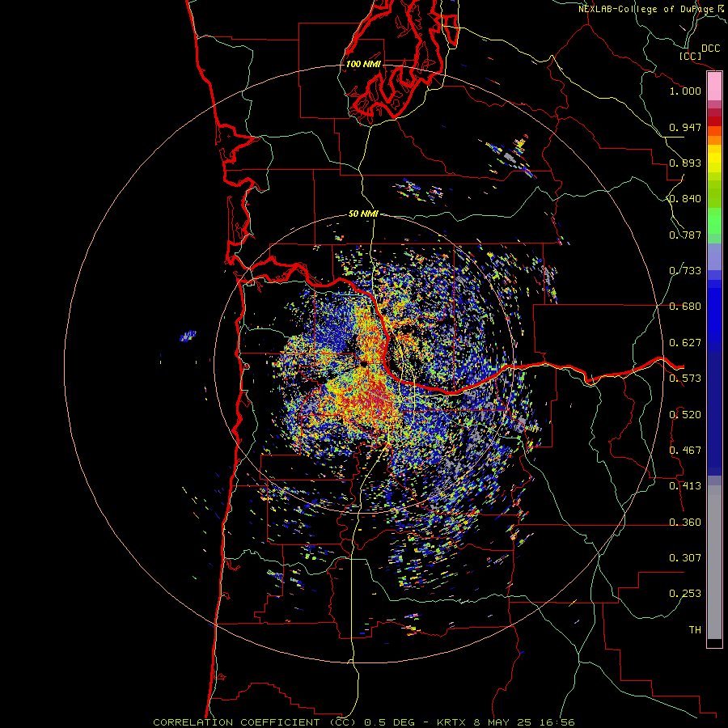Screen dimensions: 728x728
Task: Select the 0.307 legend value
Action: [x=685, y=558]
